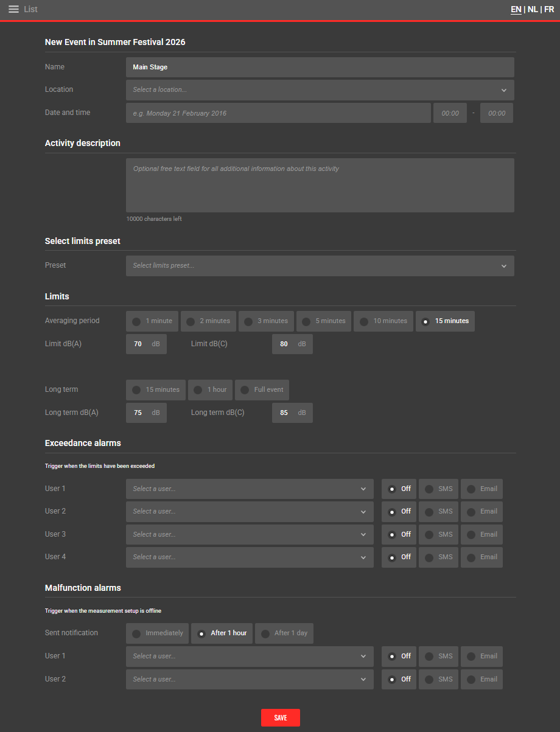The height and width of the screenshot is (732, 560).
Task: Select 5 minutes averaging period
Action: (x=324, y=321)
